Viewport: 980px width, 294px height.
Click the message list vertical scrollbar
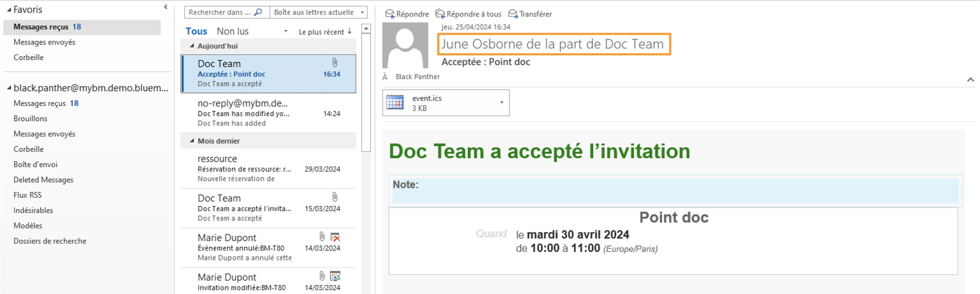[x=366, y=89]
